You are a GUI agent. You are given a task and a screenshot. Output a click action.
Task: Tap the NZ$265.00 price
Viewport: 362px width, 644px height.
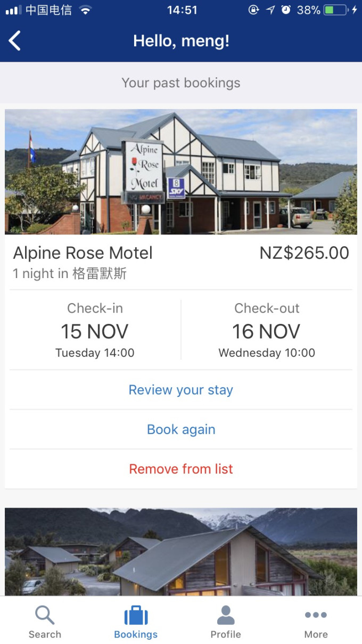point(304,253)
